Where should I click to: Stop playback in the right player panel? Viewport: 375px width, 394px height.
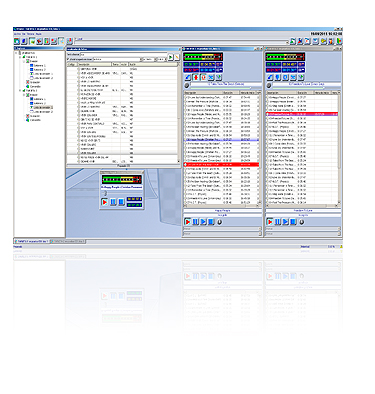pyautogui.click(x=293, y=222)
